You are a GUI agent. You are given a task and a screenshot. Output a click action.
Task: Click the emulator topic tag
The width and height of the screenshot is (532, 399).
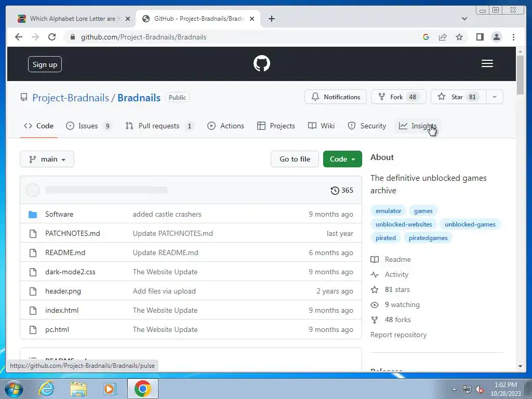coord(388,211)
